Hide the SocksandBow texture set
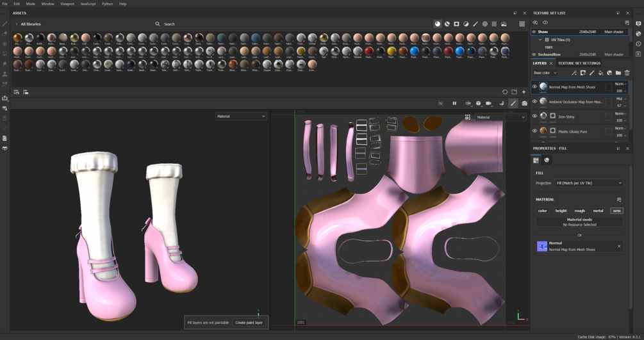This screenshot has width=644, height=340. pyautogui.click(x=534, y=54)
